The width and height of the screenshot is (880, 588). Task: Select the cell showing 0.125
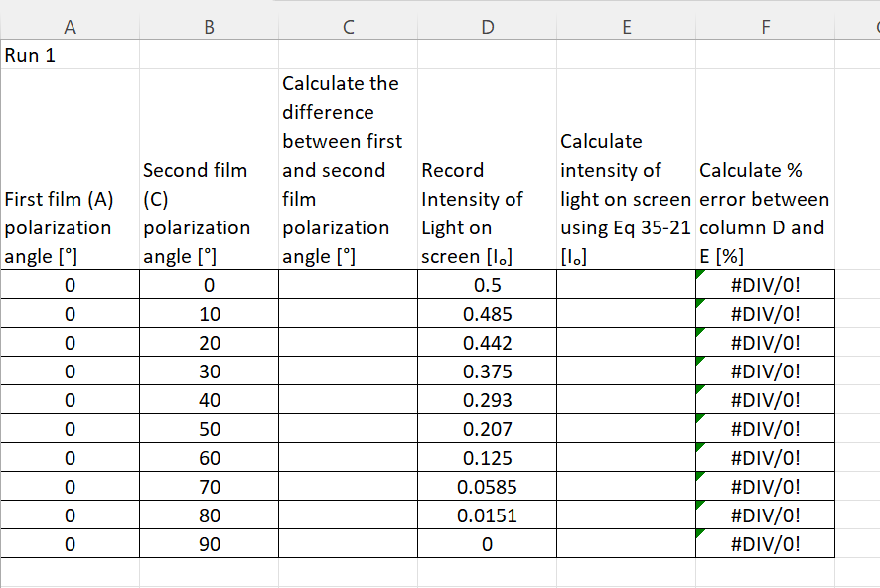click(487, 457)
